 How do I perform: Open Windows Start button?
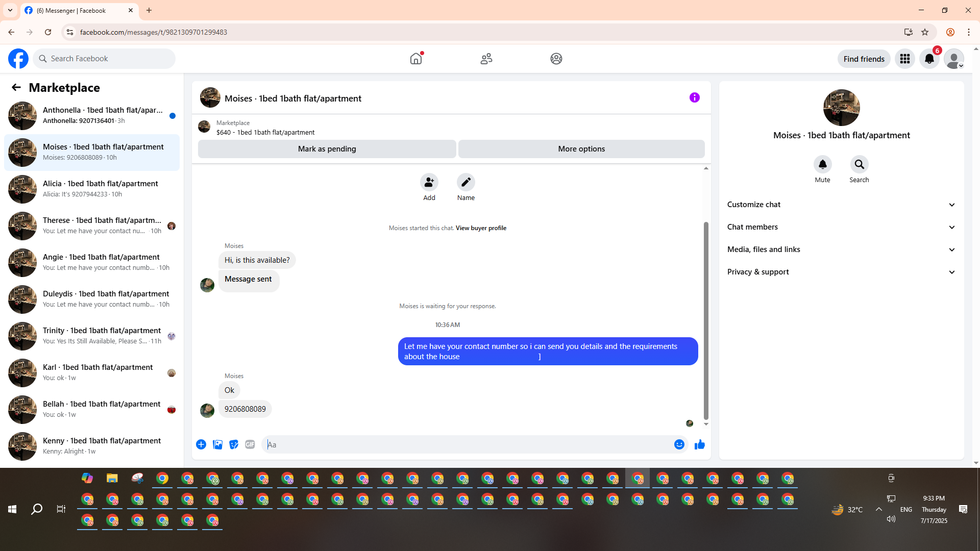coord(12,509)
